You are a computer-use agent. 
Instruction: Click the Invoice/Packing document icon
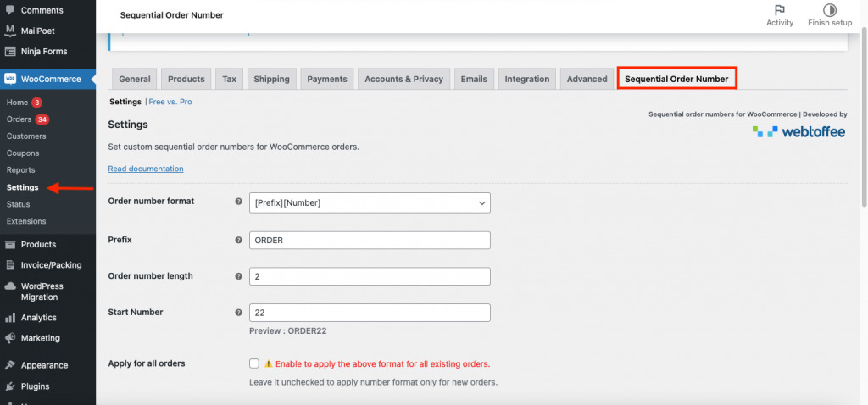coord(10,264)
